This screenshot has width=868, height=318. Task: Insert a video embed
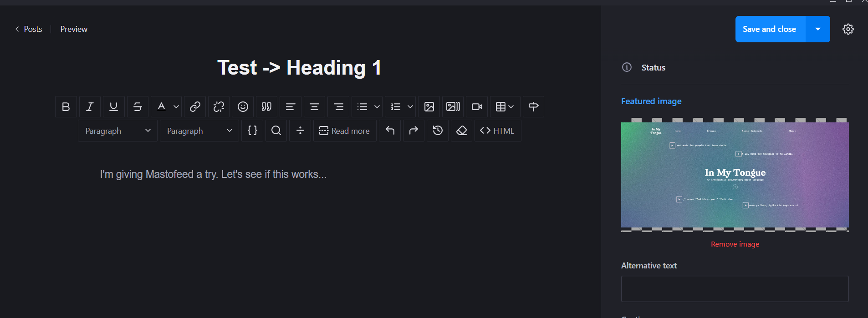point(477,106)
